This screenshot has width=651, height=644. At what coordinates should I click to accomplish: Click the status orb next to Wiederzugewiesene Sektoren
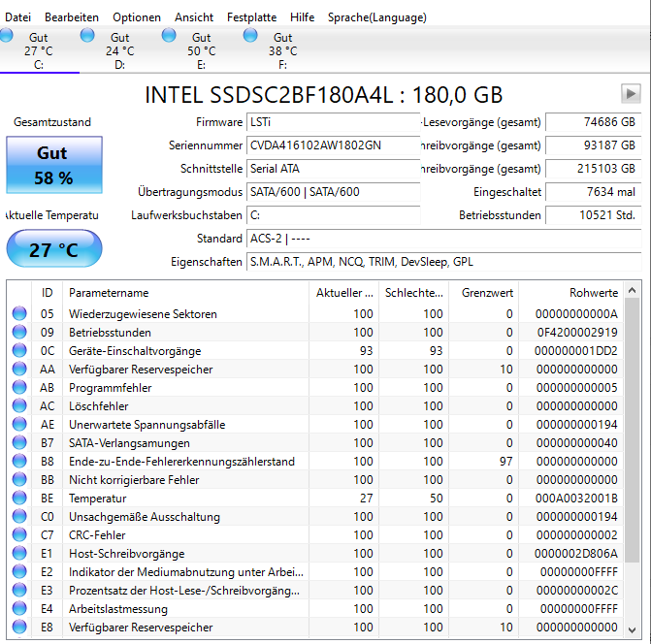pos(18,314)
